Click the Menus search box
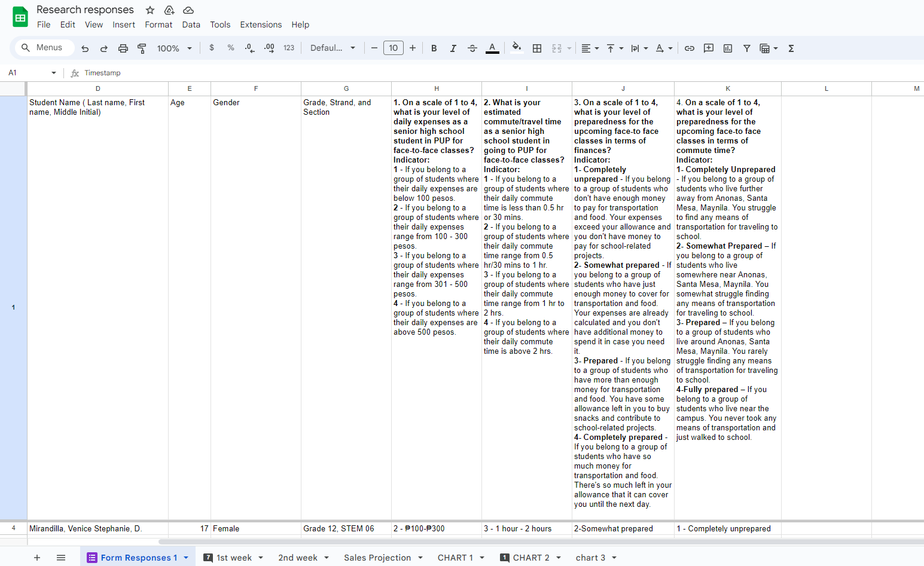The height and width of the screenshot is (566, 924). point(44,48)
